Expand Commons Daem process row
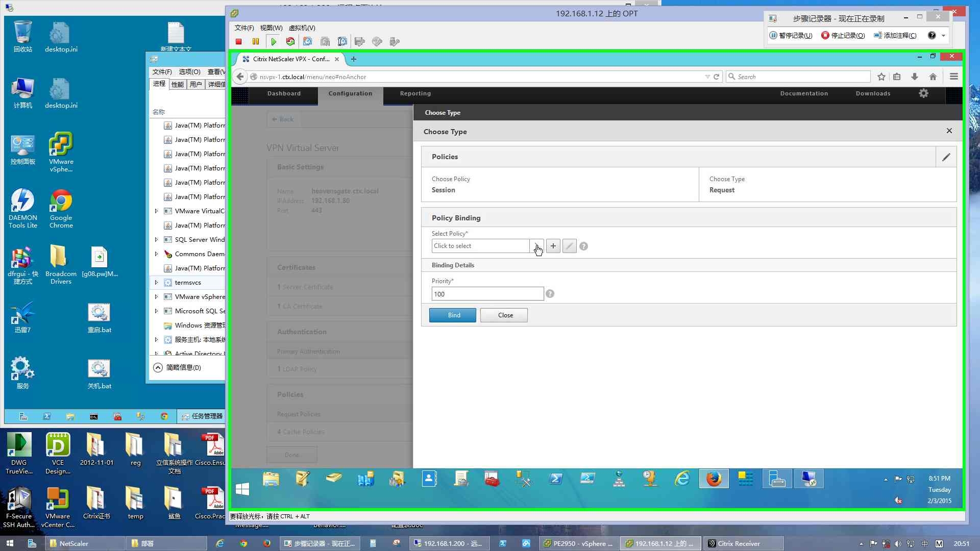This screenshot has width=980, height=551. pos(156,254)
